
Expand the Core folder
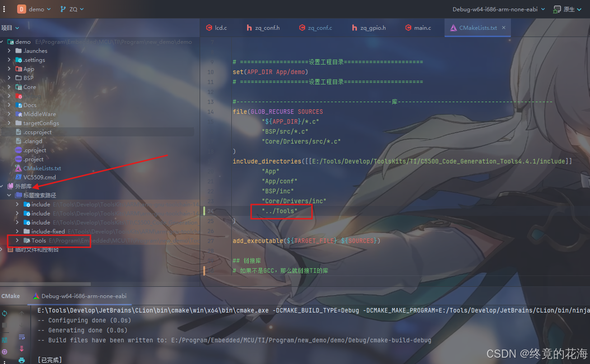(9, 87)
